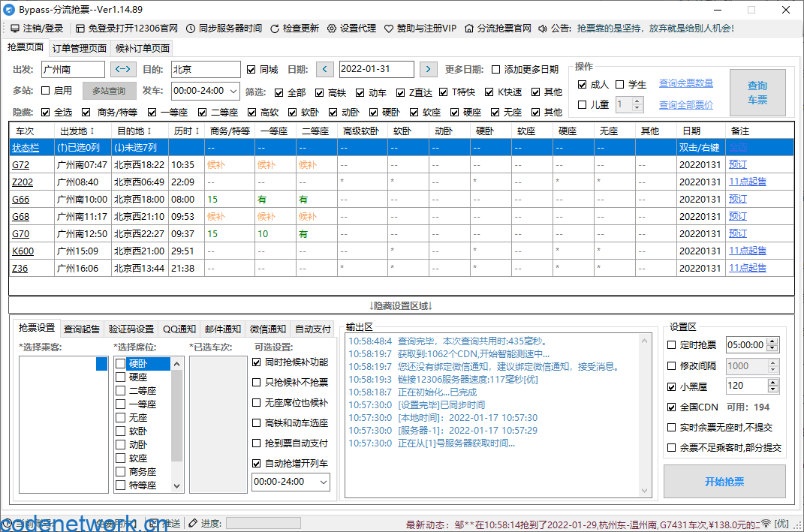Switch to 订单管理页面 tab
Viewport: 804px width, 532px height.
click(x=80, y=49)
